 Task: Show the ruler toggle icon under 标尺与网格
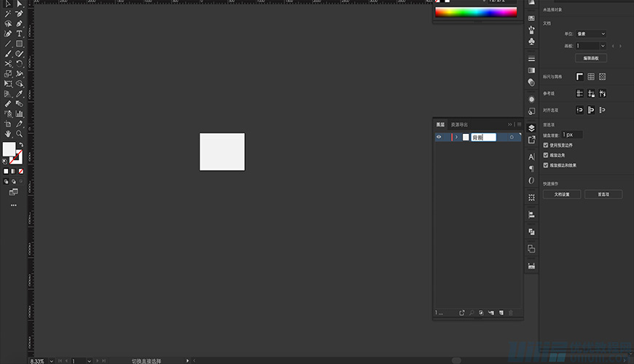pos(580,76)
